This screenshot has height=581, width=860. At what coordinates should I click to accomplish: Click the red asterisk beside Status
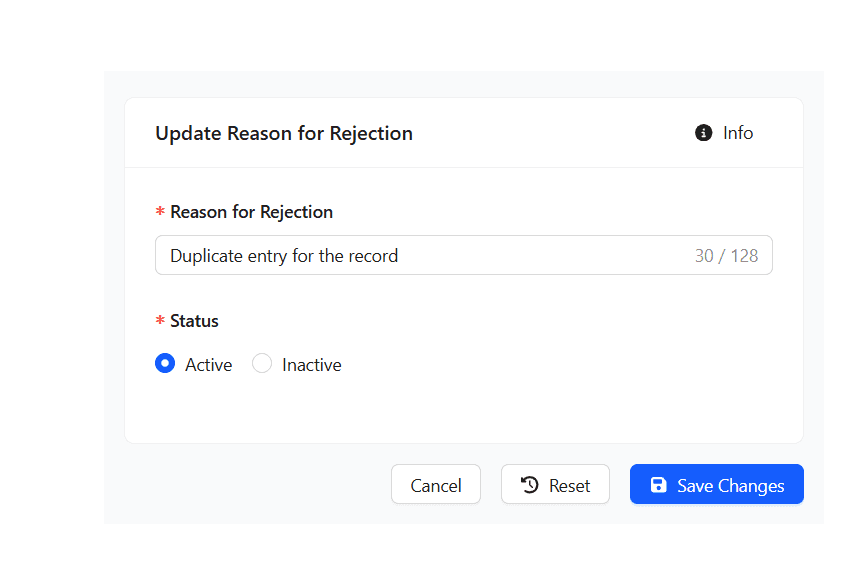point(159,320)
